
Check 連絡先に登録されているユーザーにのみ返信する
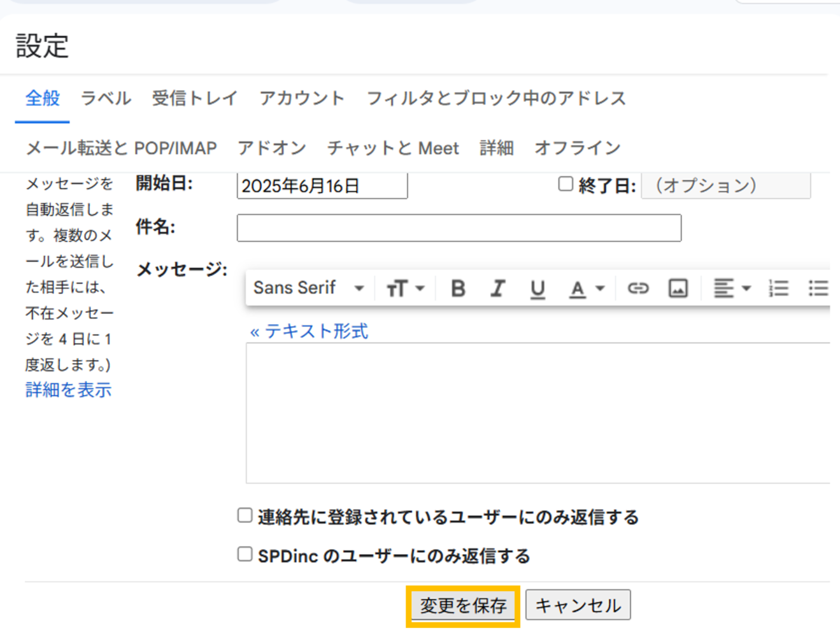point(245,515)
